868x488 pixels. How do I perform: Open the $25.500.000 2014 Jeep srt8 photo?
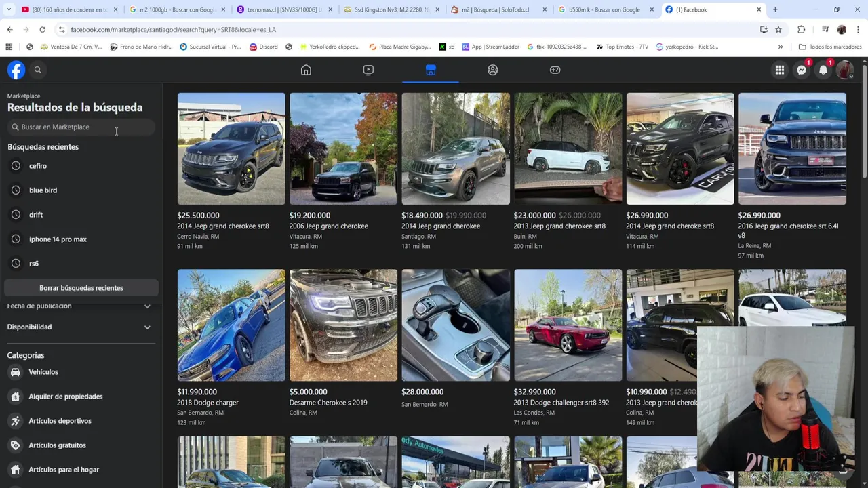click(x=231, y=148)
